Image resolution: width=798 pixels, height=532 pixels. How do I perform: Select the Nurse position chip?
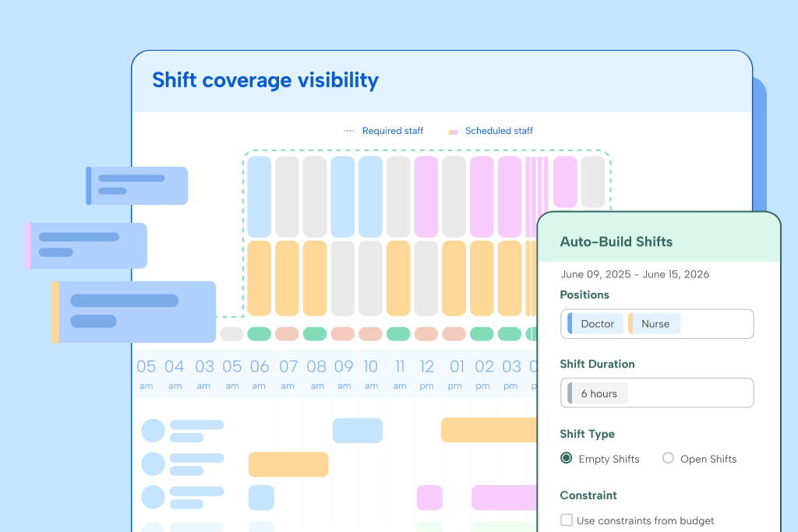656,322
